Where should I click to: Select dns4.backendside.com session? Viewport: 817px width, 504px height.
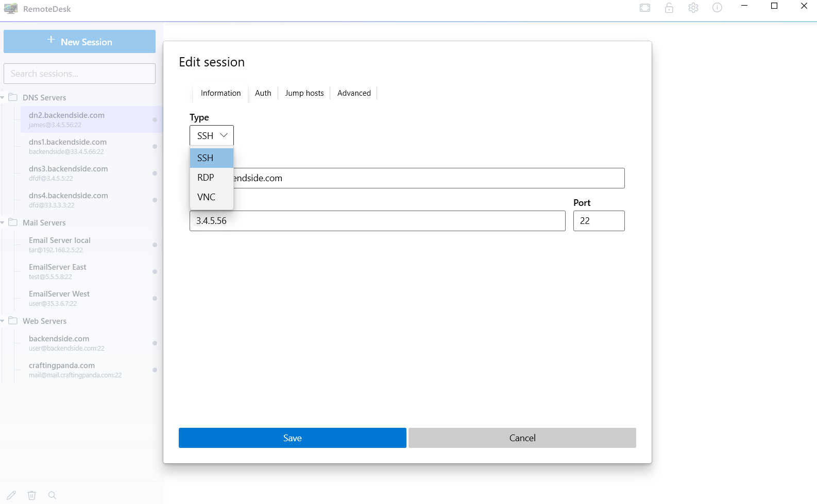[x=92, y=200]
